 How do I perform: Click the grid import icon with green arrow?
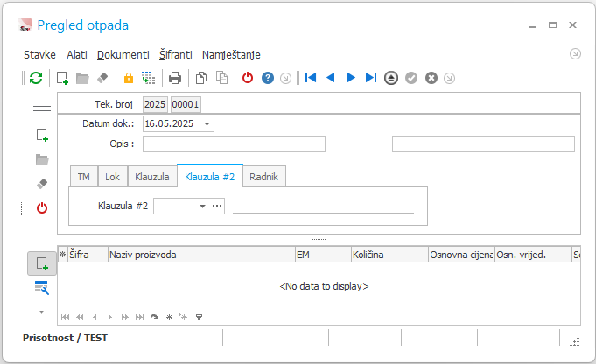click(x=148, y=78)
